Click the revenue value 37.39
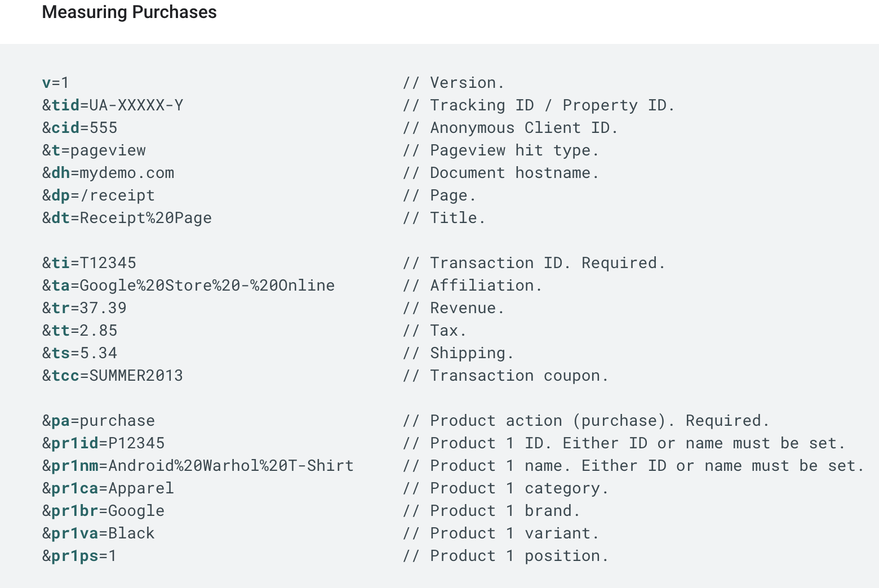The width and height of the screenshot is (879, 588). click(x=103, y=308)
